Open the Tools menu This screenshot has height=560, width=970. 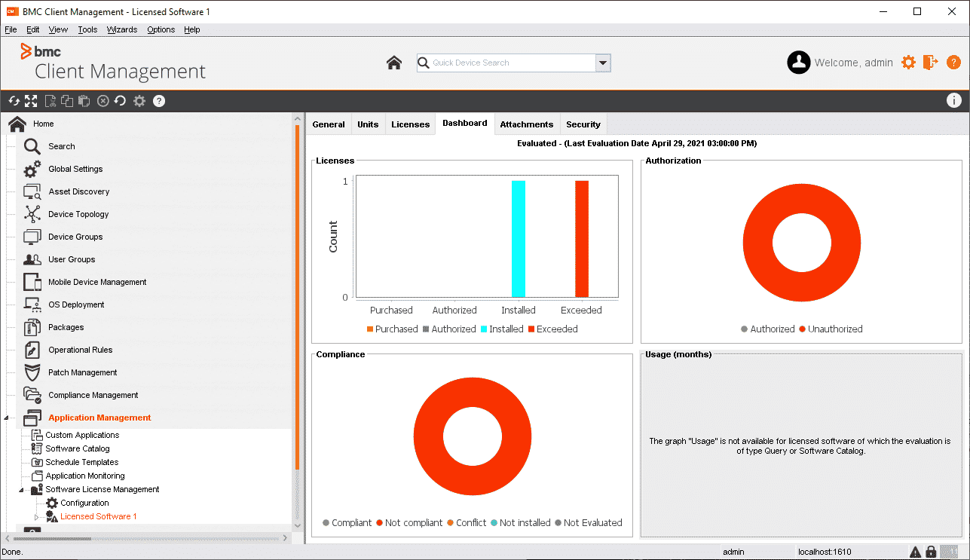point(87,29)
